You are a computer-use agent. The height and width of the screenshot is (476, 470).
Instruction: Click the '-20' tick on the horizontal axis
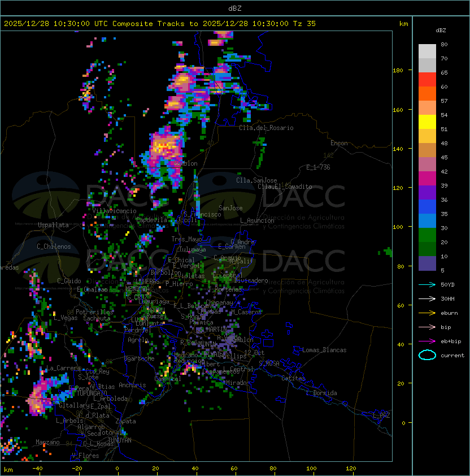[x=77, y=469]
